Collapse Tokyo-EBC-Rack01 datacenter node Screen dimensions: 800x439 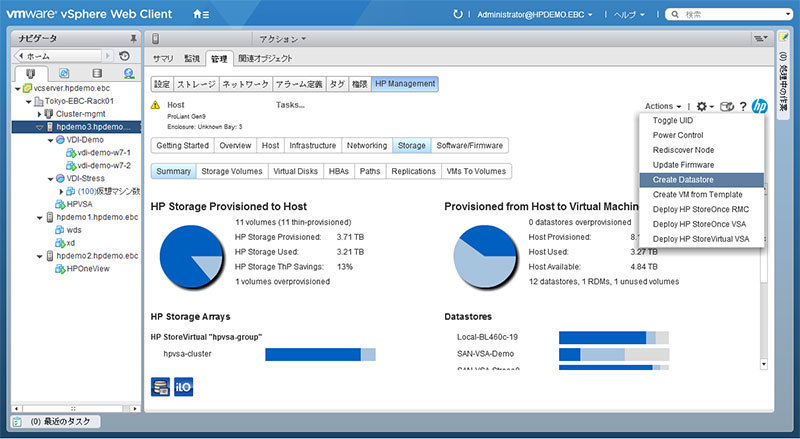tap(29, 101)
